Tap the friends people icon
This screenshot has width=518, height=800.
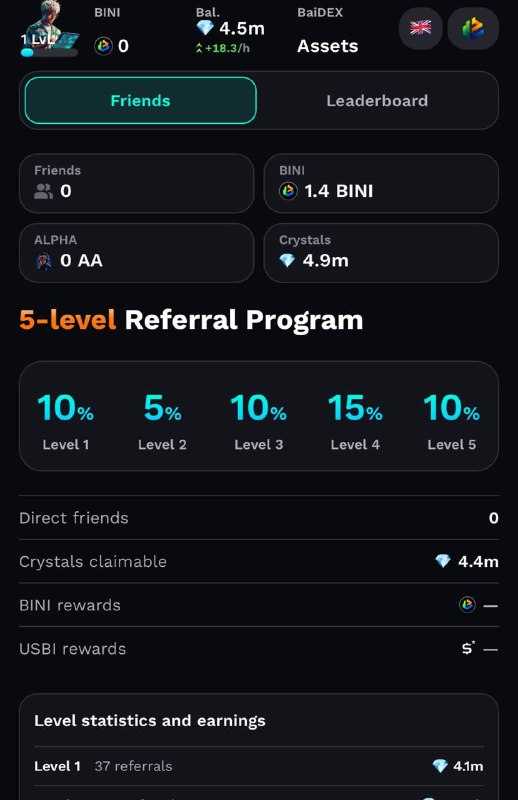click(x=43, y=191)
